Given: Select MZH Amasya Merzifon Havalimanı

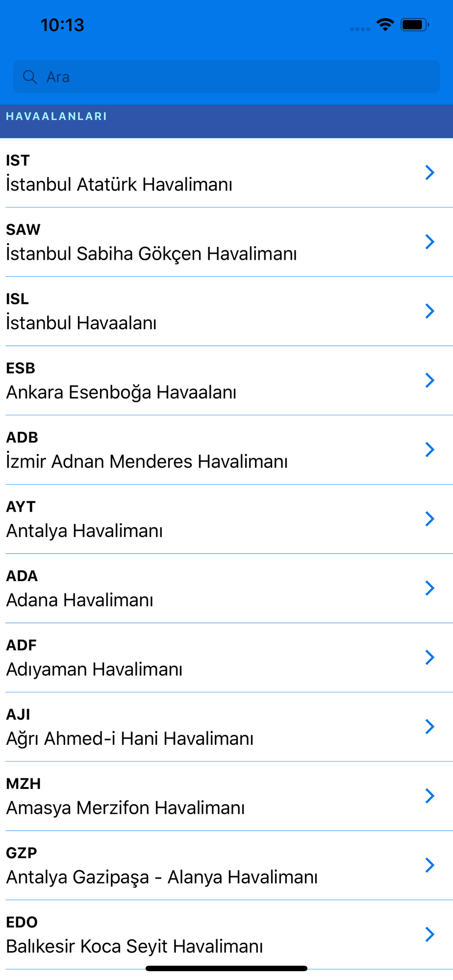Looking at the screenshot, I should click(226, 796).
